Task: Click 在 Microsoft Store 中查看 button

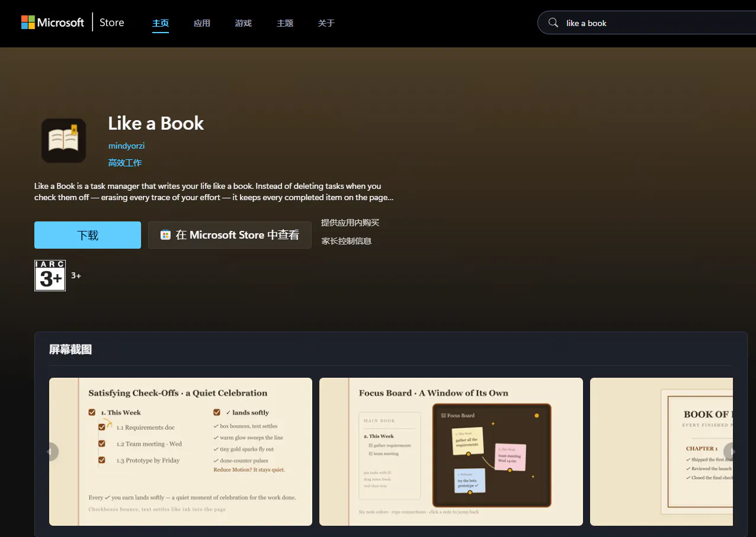Action: pos(230,235)
